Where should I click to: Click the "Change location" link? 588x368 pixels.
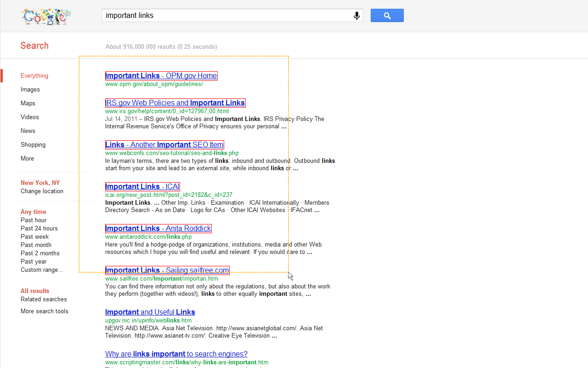point(42,191)
